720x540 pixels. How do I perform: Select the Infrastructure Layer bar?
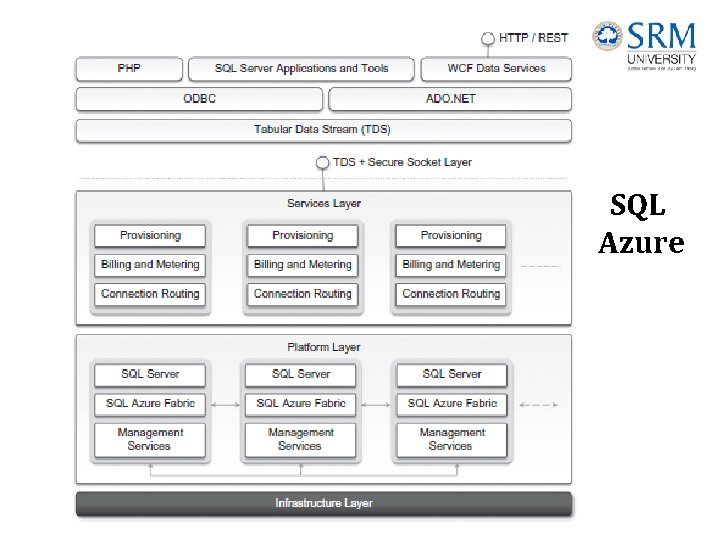[324, 504]
